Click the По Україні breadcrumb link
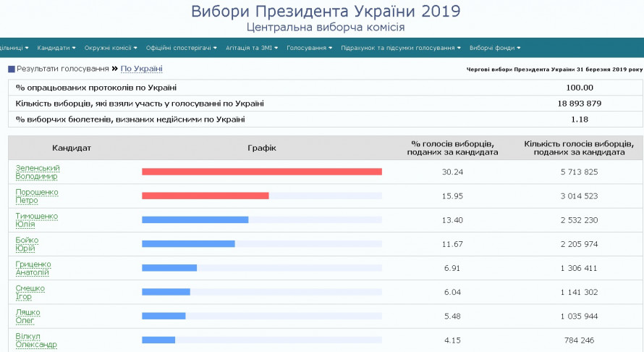This screenshot has width=644, height=352. click(x=141, y=69)
